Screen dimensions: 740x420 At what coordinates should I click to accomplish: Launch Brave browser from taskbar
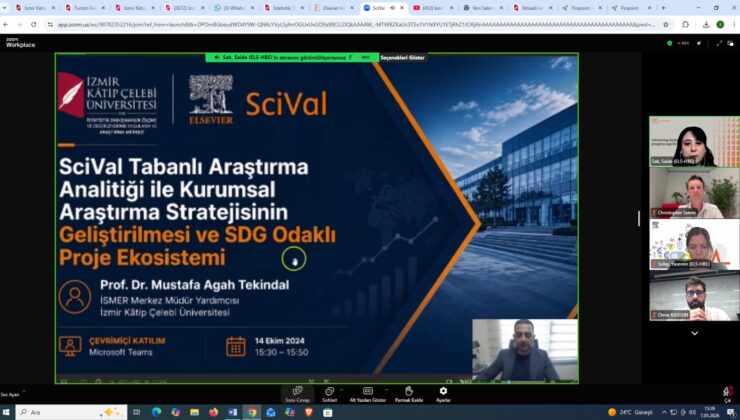tap(309, 412)
